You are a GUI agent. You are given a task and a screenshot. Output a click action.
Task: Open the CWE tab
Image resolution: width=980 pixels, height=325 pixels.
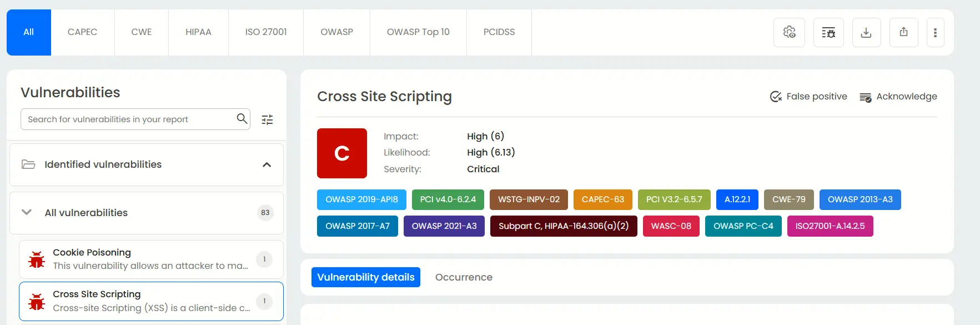[142, 32]
